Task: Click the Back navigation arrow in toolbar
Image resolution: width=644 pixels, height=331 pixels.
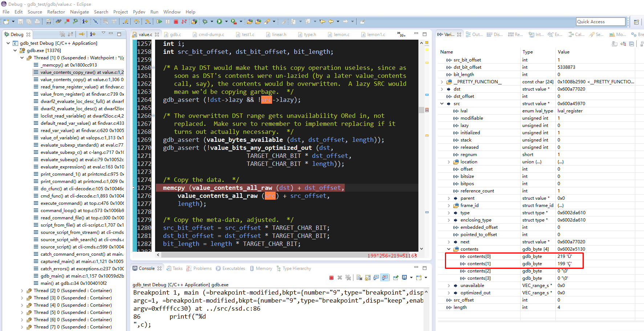Action: click(331, 22)
